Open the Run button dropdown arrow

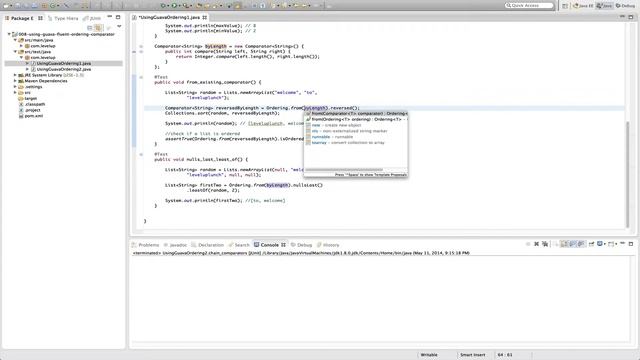point(179,6)
